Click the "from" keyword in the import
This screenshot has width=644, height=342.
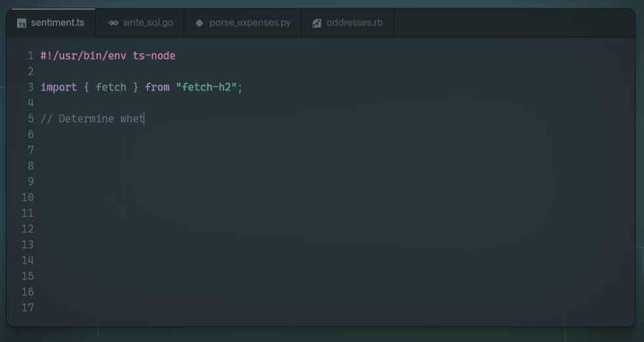pos(157,87)
